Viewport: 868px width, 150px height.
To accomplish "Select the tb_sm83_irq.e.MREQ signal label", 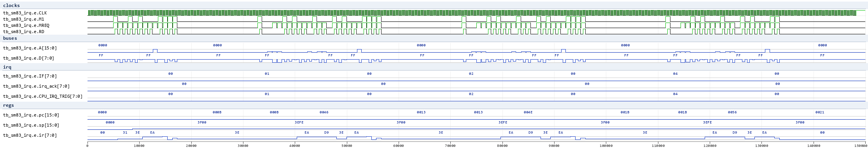I will pyautogui.click(x=26, y=25).
